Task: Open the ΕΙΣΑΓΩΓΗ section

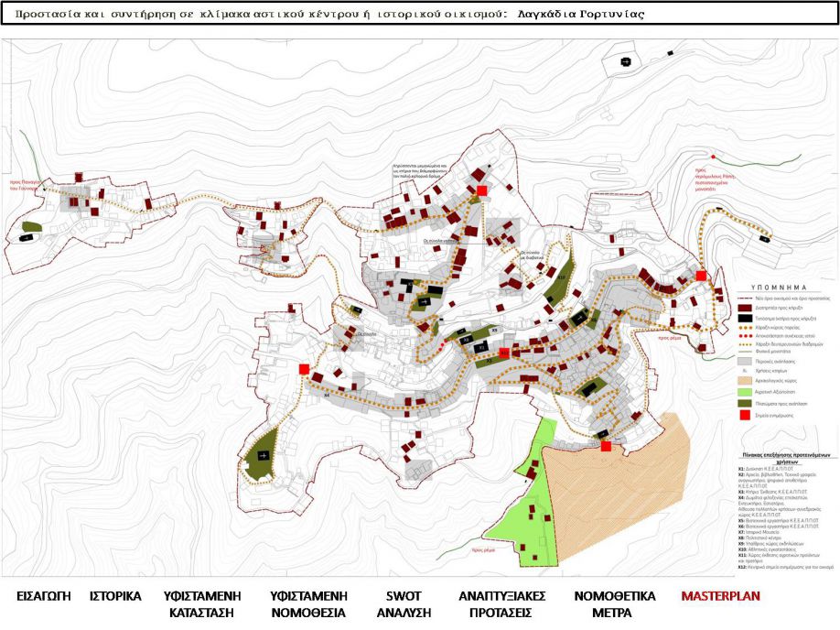Action: (x=44, y=596)
